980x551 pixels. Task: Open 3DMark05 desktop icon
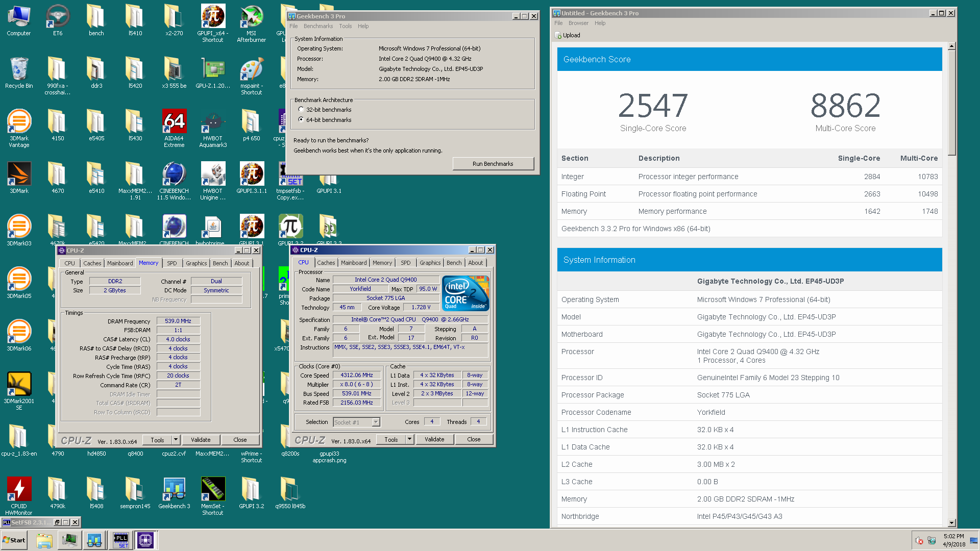tap(19, 283)
